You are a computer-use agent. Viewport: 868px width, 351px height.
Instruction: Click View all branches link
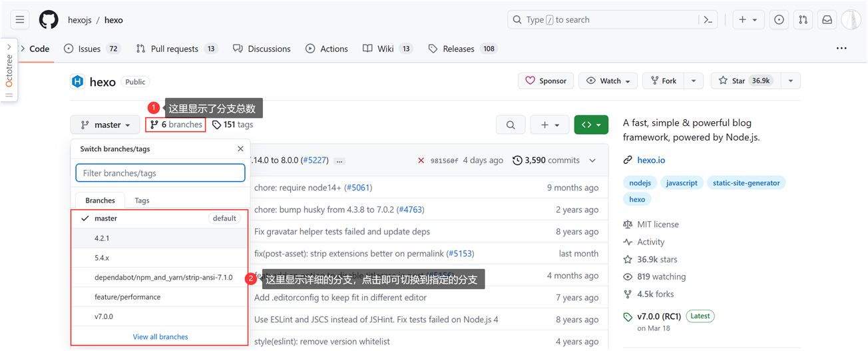click(160, 337)
